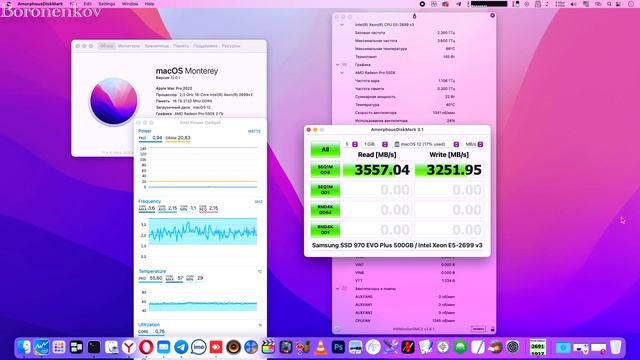The width and height of the screenshot is (640, 360).
Task: Click the flame icon atop HWMonitor window
Action: 414,16
